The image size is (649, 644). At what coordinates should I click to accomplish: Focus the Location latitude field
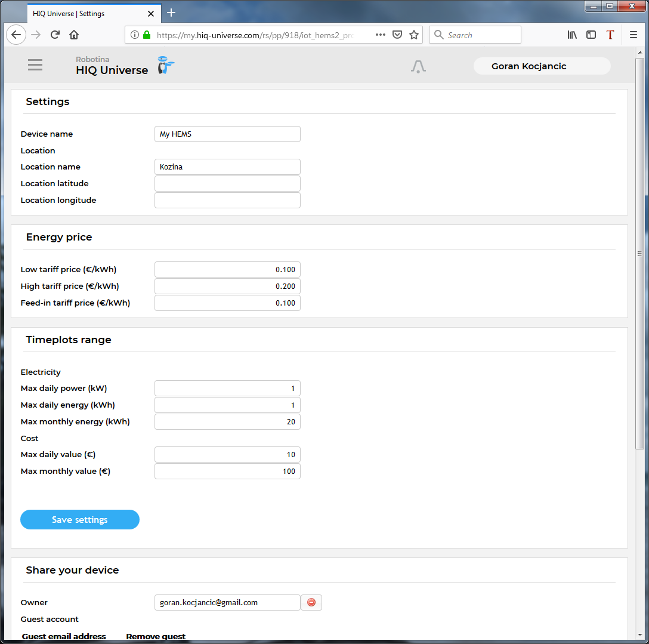227,184
